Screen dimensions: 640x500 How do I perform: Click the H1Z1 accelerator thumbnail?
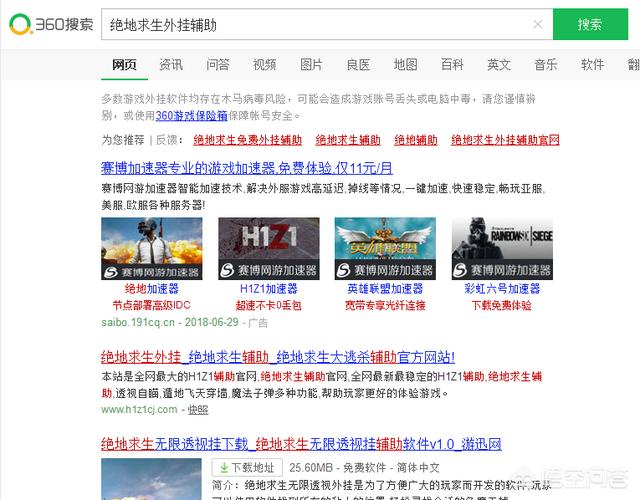[269, 249]
